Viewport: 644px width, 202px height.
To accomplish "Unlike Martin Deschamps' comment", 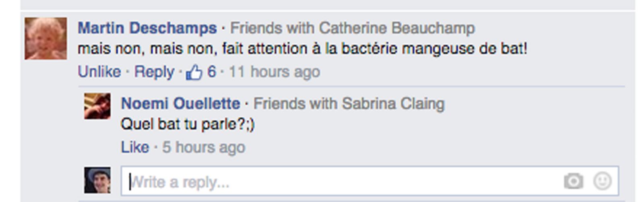I will (99, 72).
